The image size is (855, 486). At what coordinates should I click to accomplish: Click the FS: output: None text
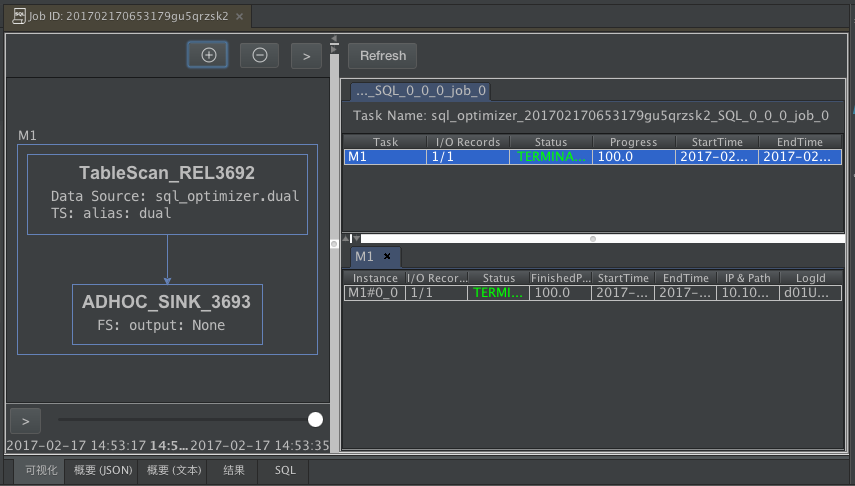coord(161,326)
